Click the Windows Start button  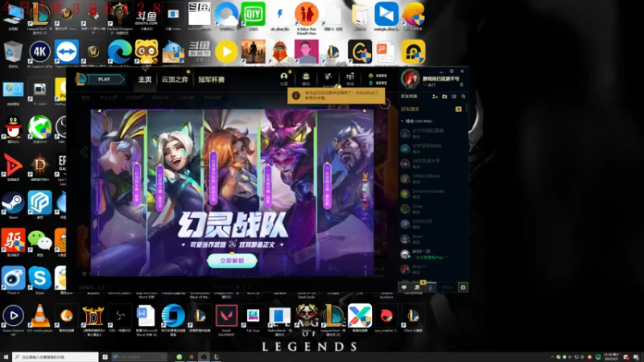6,357
